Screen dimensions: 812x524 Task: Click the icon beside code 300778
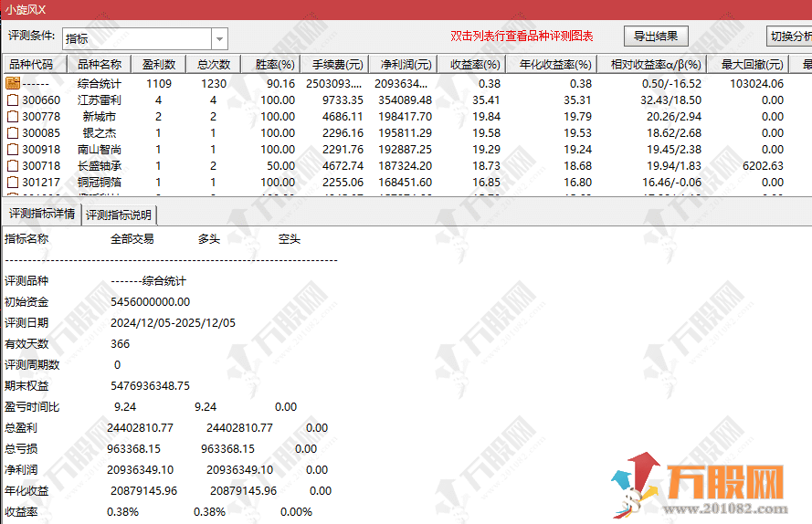pos(13,117)
